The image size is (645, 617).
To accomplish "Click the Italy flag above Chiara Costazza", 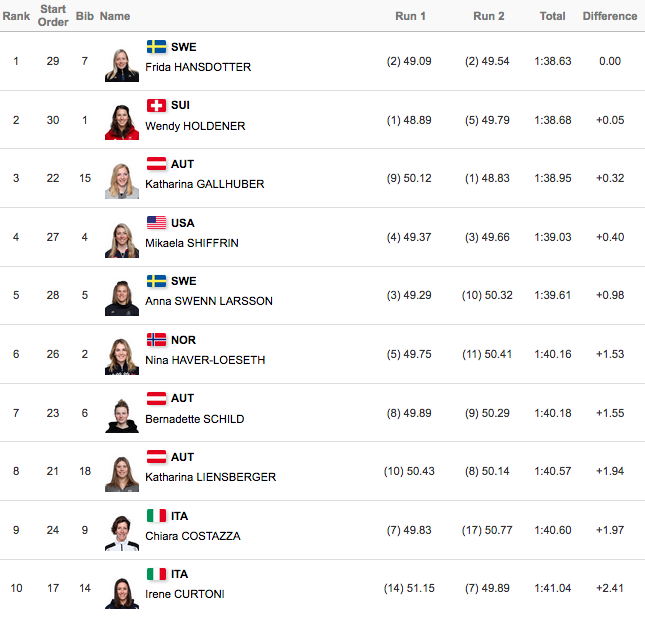I will (x=156, y=515).
